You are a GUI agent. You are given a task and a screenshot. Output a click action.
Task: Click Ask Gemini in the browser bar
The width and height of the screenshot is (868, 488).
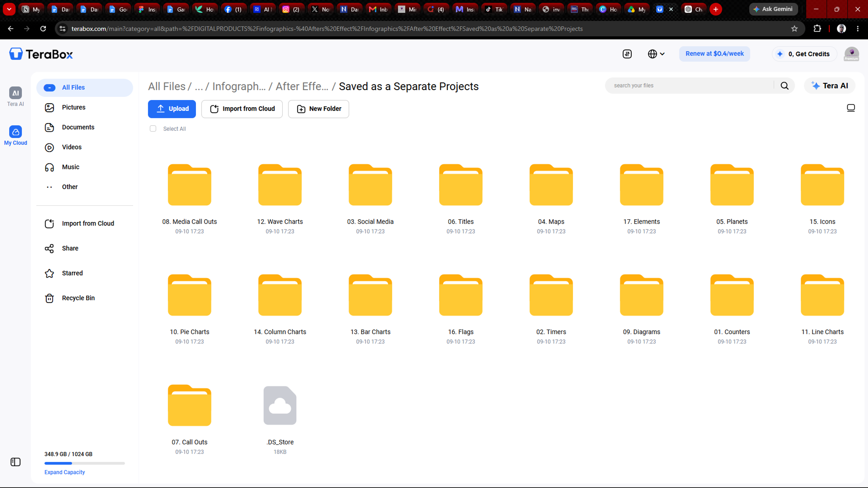click(773, 9)
